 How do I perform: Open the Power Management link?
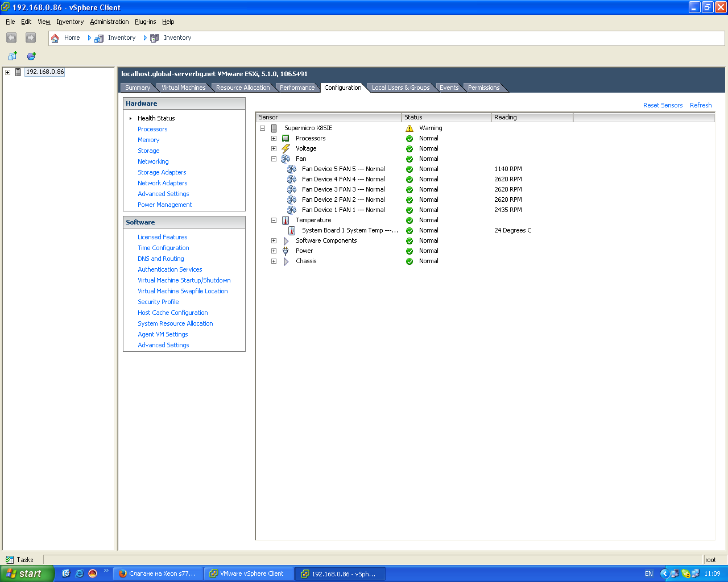click(164, 205)
